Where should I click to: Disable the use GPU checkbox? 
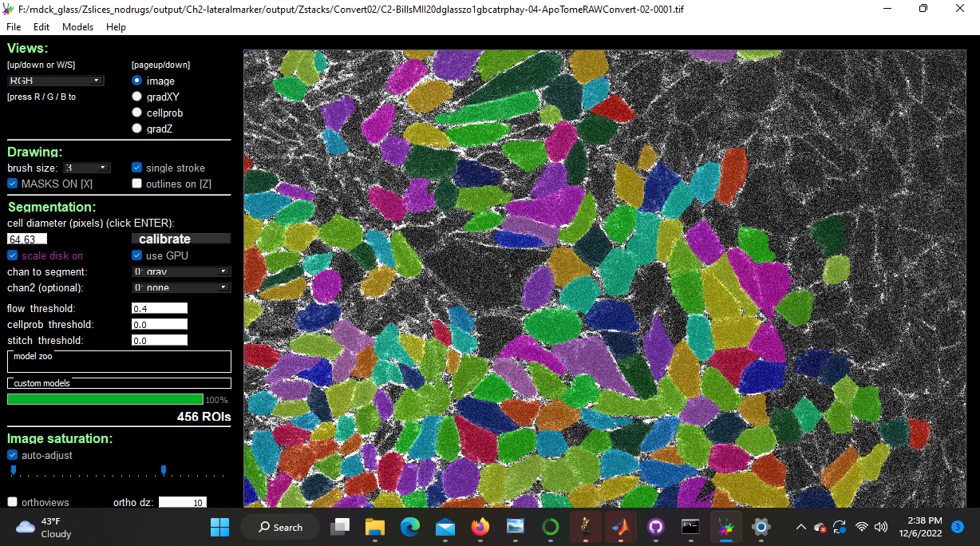click(x=136, y=255)
